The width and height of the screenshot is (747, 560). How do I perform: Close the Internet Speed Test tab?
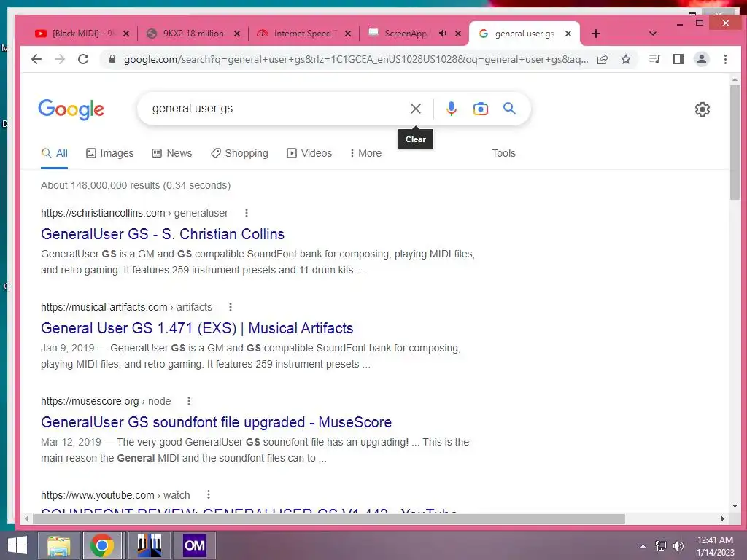(x=348, y=34)
